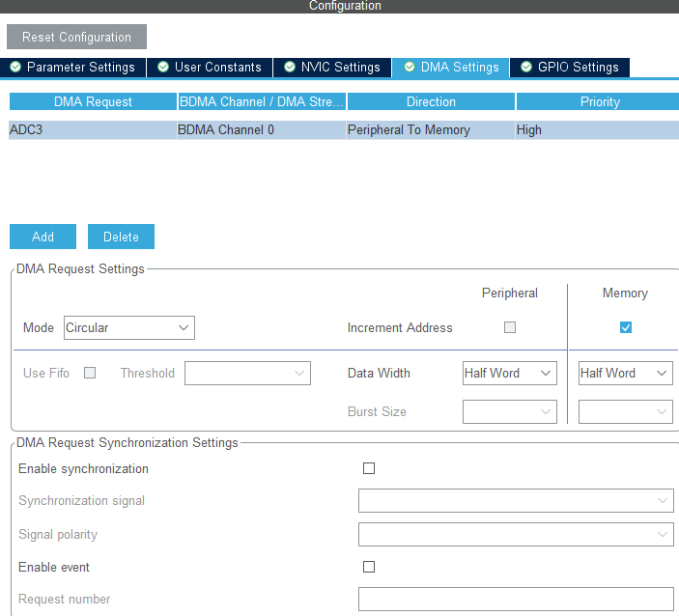Screen dimensions: 679x616
Task: Open the Memory Burst Size dropdown
Action: [x=625, y=411]
